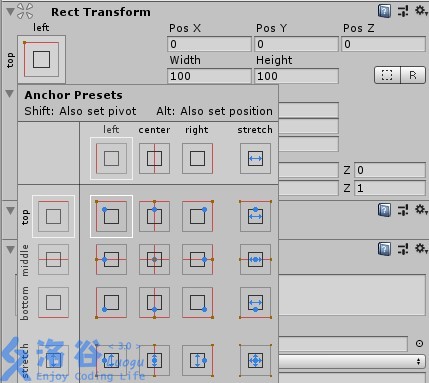The width and height of the screenshot is (429, 383).
Task: Click the Pos X input field
Action: click(x=209, y=44)
